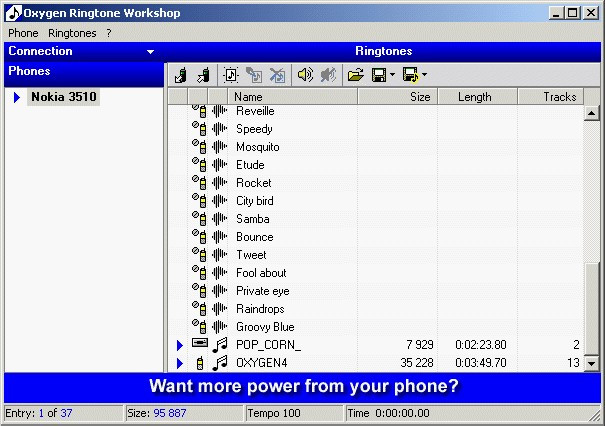Click the blue arrow marker beside OXYGEN4
The height and width of the screenshot is (426, 605).
click(179, 363)
